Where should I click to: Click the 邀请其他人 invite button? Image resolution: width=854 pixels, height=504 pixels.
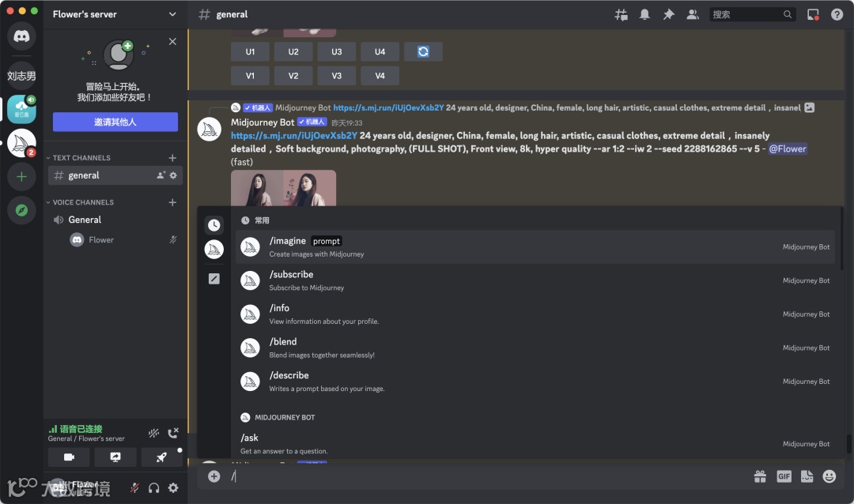click(115, 122)
